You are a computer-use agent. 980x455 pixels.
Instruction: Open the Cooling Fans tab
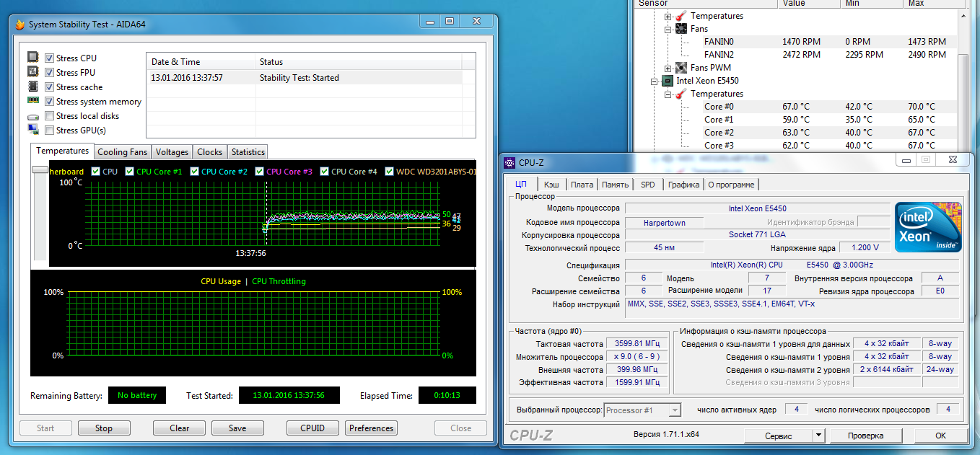point(122,152)
